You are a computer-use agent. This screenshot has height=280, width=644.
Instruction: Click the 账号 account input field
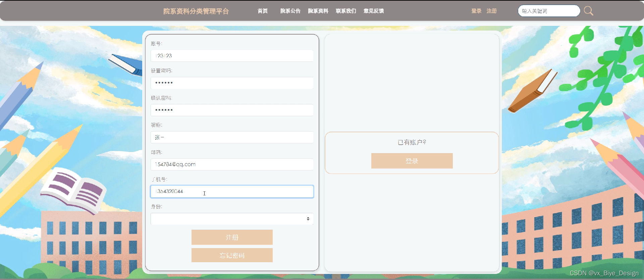tap(232, 56)
